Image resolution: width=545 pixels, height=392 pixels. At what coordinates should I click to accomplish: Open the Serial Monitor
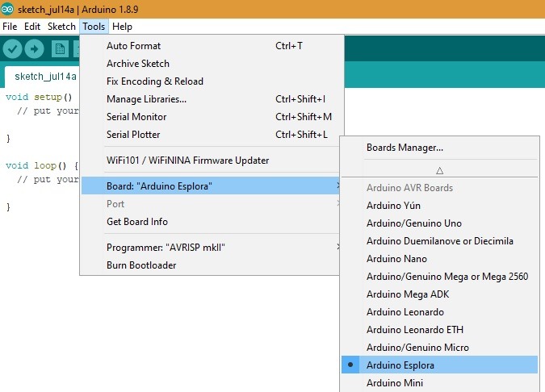click(210, 117)
